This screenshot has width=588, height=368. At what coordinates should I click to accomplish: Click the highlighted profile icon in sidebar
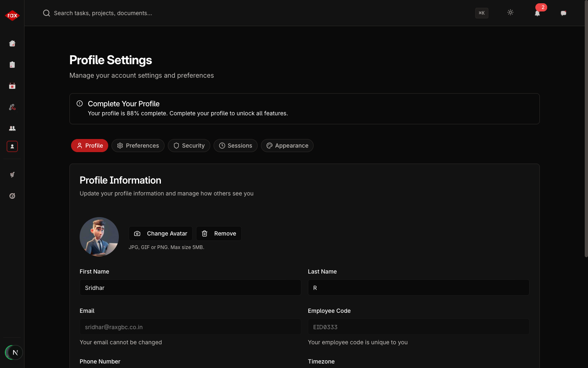pyautogui.click(x=12, y=146)
